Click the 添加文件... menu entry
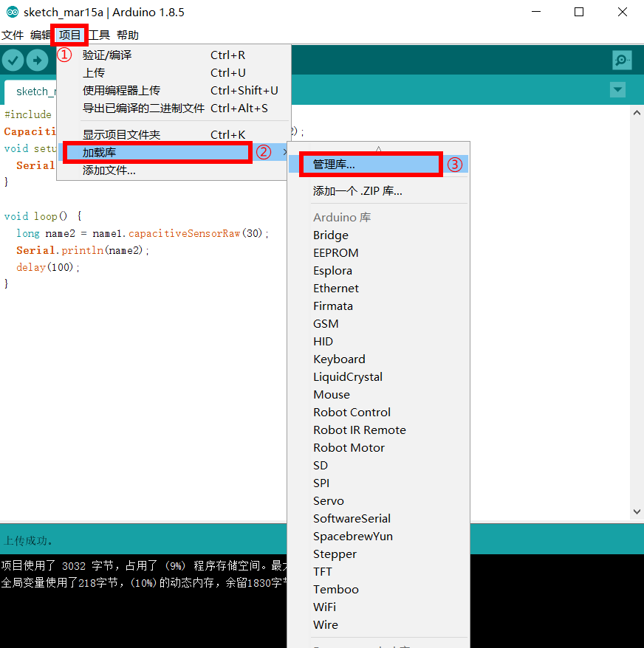Viewport: 644px width, 648px height. (x=111, y=170)
